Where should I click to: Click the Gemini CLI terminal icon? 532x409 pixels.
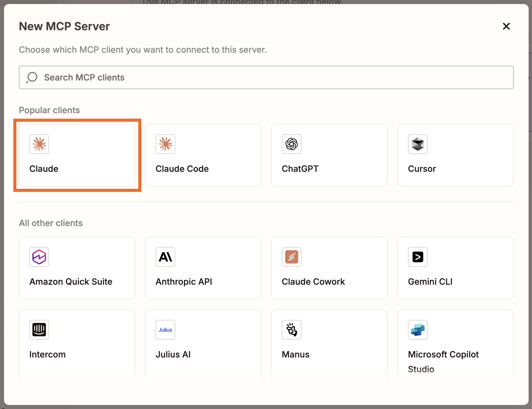point(418,257)
